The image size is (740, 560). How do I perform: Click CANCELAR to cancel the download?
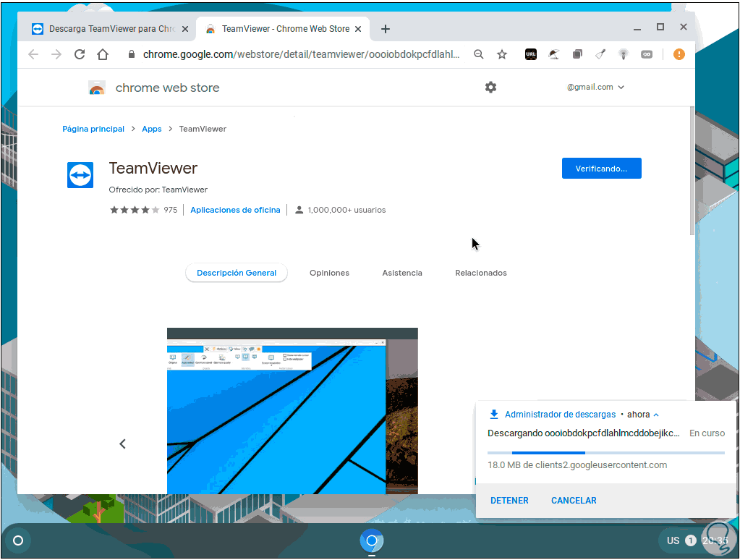[x=574, y=501]
